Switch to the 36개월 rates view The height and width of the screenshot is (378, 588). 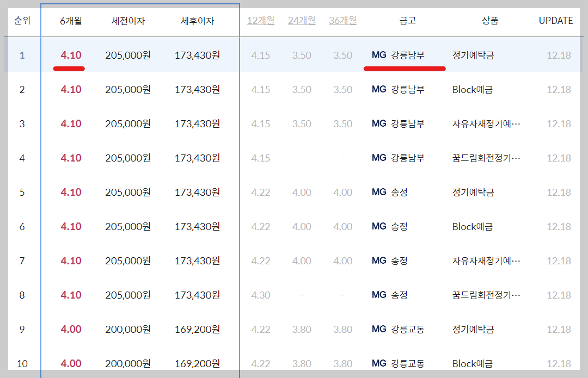click(x=342, y=21)
